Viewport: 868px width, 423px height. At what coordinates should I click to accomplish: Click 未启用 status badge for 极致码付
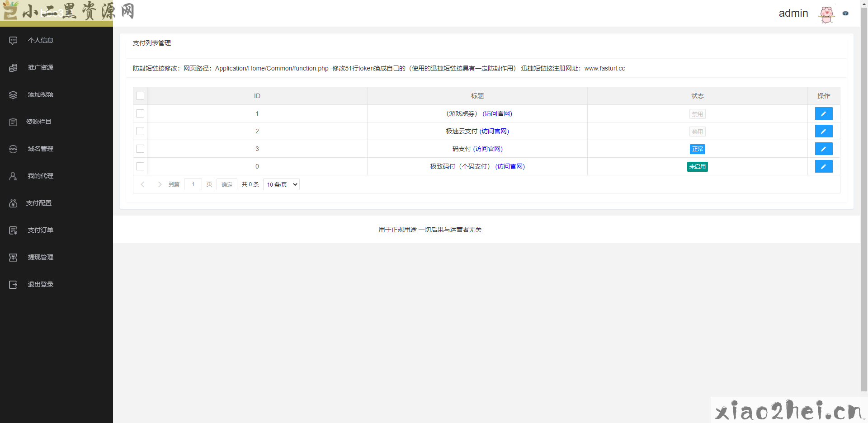point(697,167)
